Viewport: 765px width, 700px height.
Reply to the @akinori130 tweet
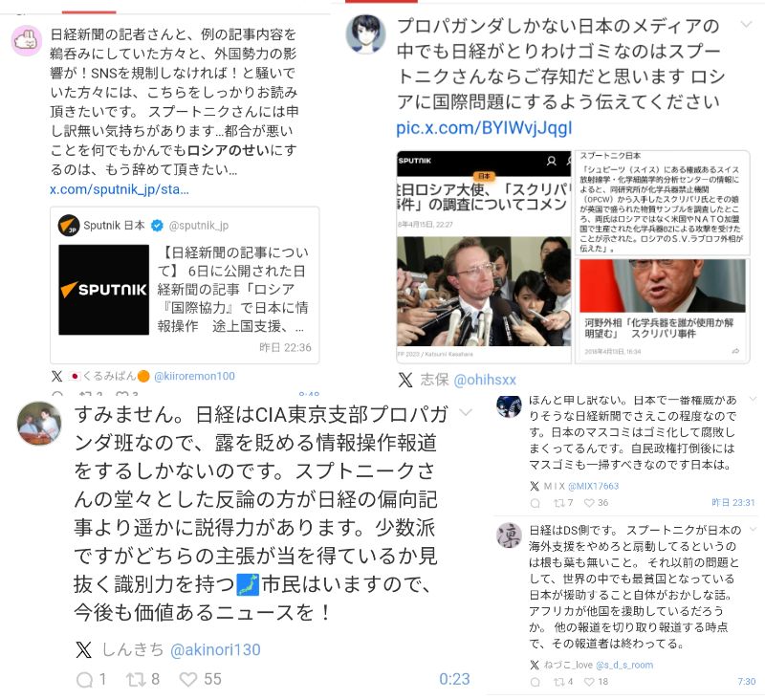(x=84, y=680)
